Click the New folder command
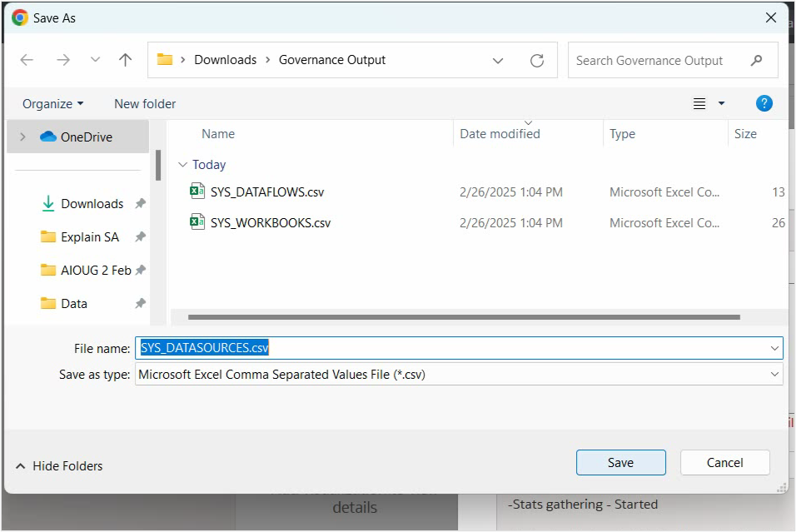Image resolution: width=796 pixels, height=532 pixels. tap(144, 103)
